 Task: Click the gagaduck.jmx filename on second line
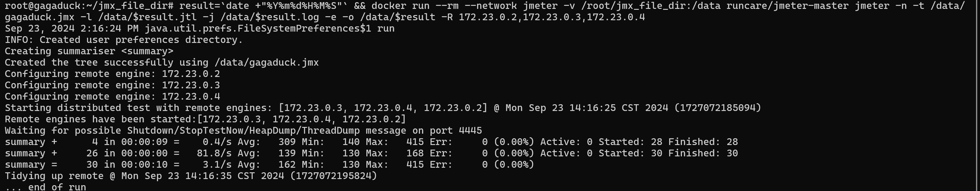tap(40, 17)
